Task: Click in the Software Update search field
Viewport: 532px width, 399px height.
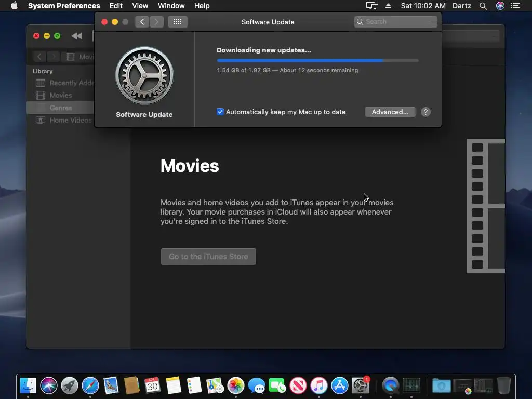Action: click(395, 22)
